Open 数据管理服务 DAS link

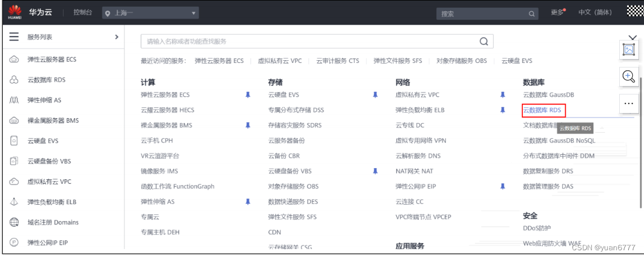(548, 186)
